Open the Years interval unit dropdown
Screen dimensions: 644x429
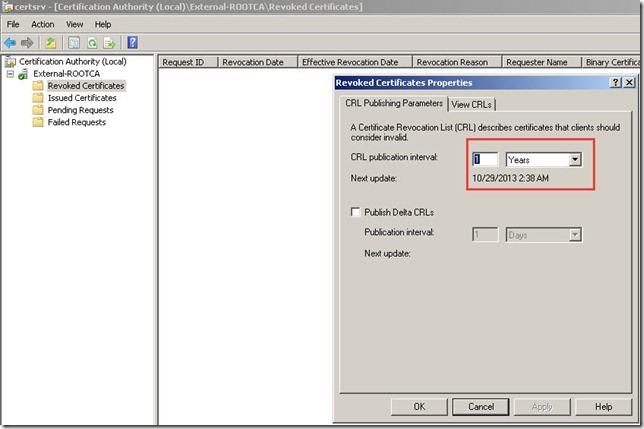pos(575,159)
